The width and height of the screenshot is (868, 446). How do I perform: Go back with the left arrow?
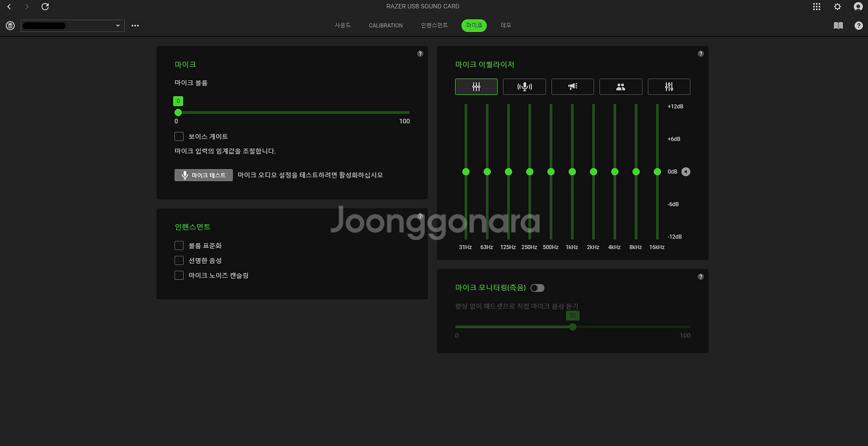9,7
